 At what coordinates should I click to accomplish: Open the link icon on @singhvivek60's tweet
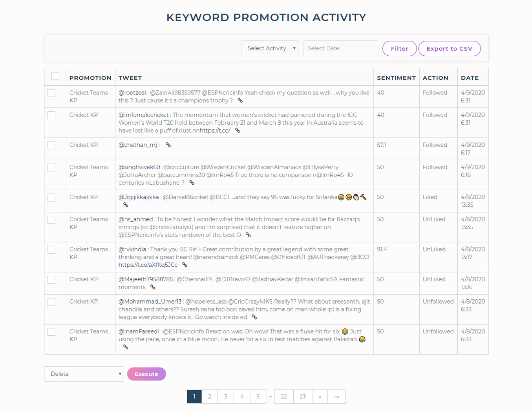click(x=191, y=183)
